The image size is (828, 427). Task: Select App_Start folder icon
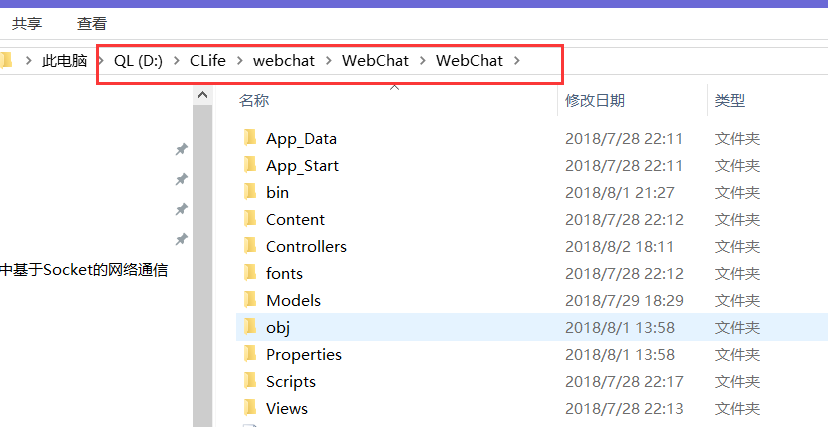[x=250, y=165]
